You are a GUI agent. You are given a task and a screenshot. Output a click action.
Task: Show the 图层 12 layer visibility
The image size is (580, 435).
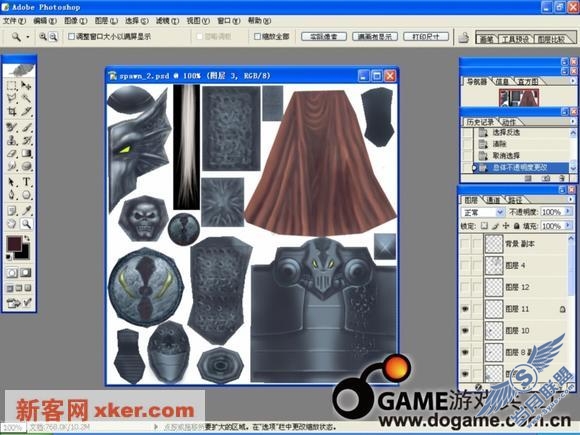[465, 287]
